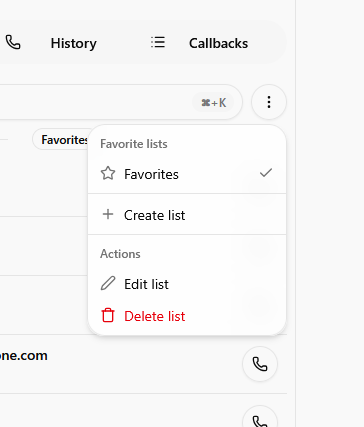
Task: Click the plus icon beside Create list
Action: [108, 214]
